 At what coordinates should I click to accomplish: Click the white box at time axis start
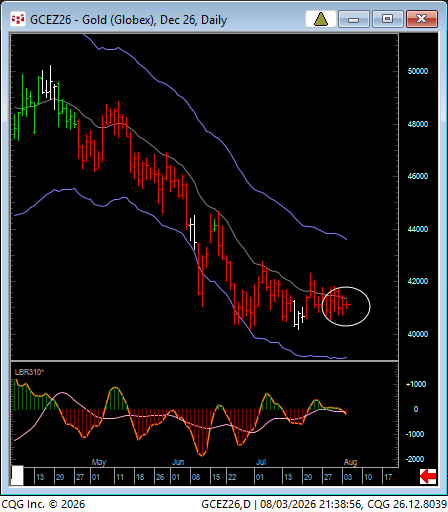(17, 476)
